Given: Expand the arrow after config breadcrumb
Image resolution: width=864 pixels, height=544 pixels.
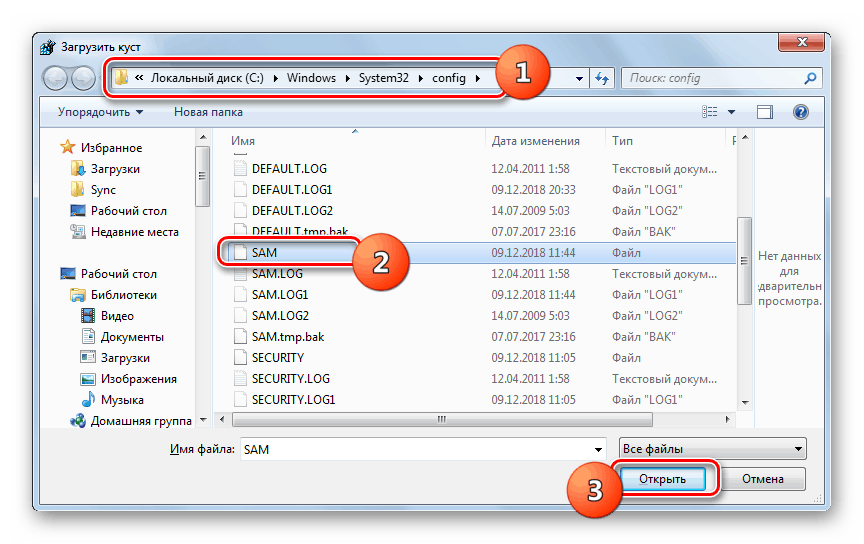Looking at the screenshot, I should click(477, 78).
